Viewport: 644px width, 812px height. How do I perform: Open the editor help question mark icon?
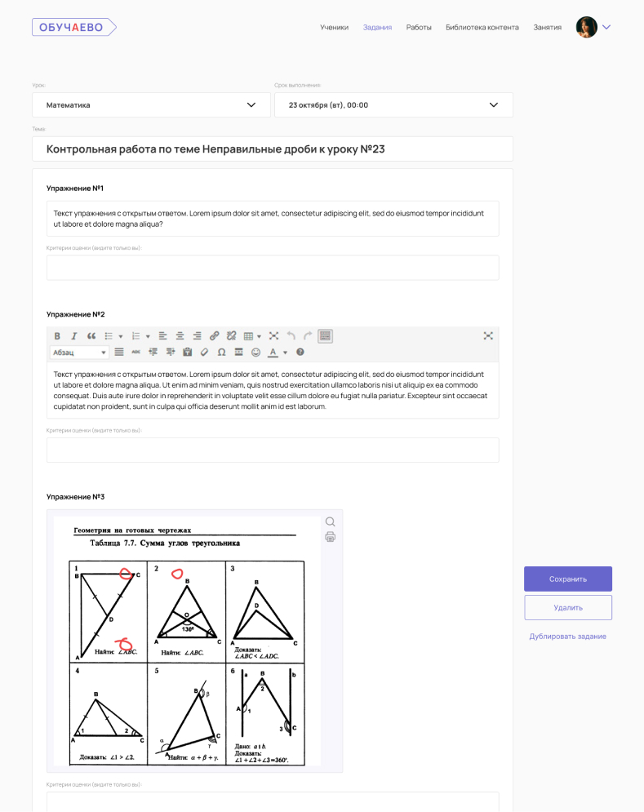click(300, 353)
